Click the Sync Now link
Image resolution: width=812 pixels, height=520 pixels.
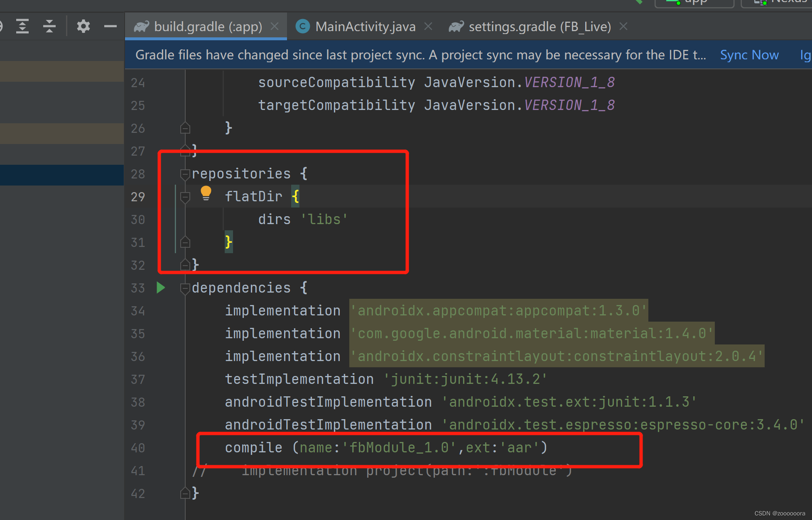click(749, 55)
